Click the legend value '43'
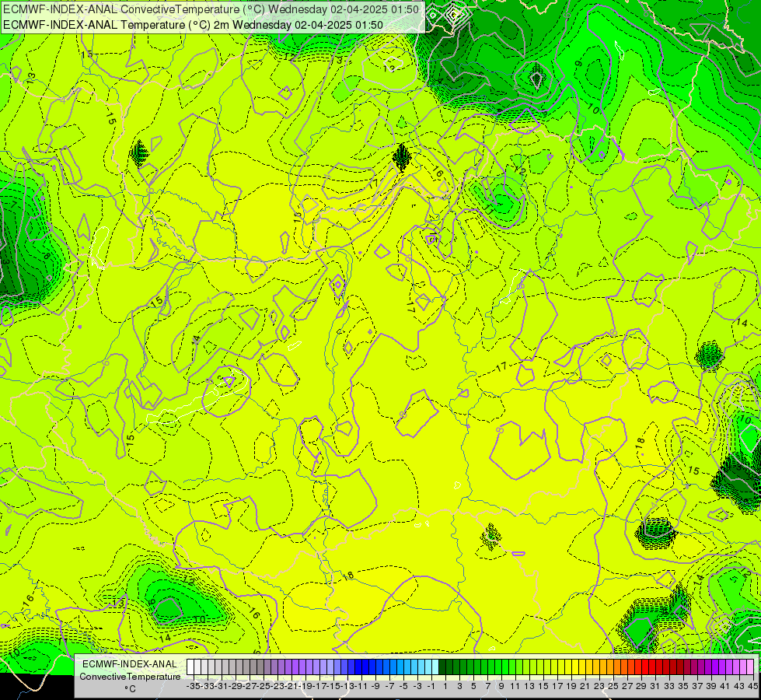 (x=739, y=687)
